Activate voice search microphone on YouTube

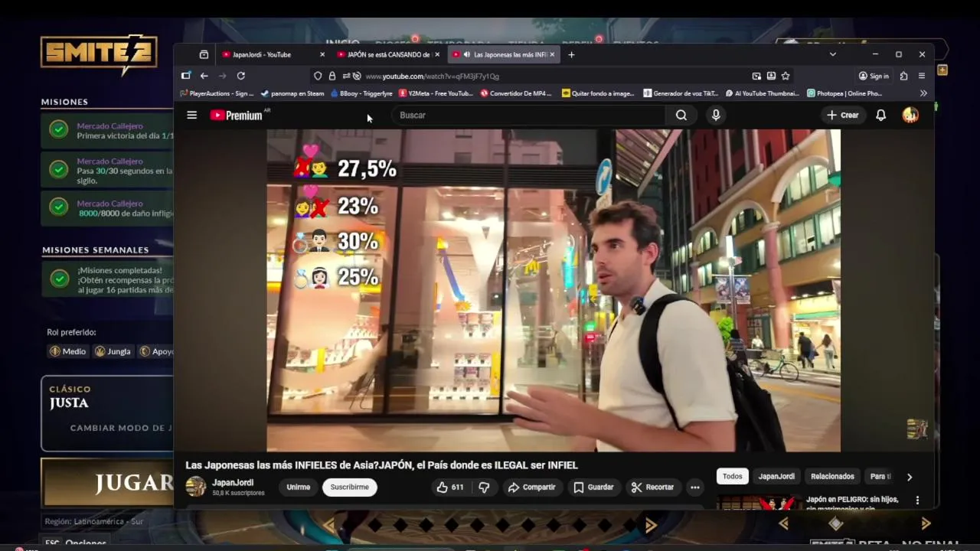(716, 115)
